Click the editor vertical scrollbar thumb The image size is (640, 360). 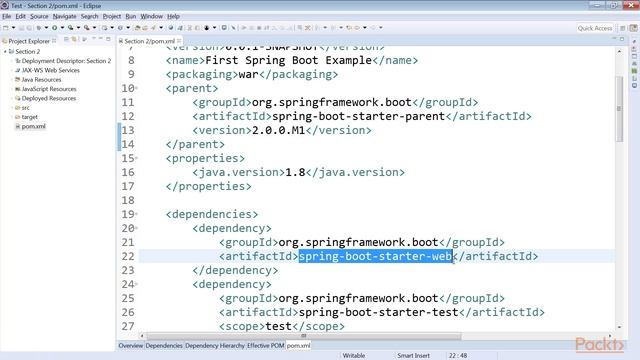[x=619, y=109]
